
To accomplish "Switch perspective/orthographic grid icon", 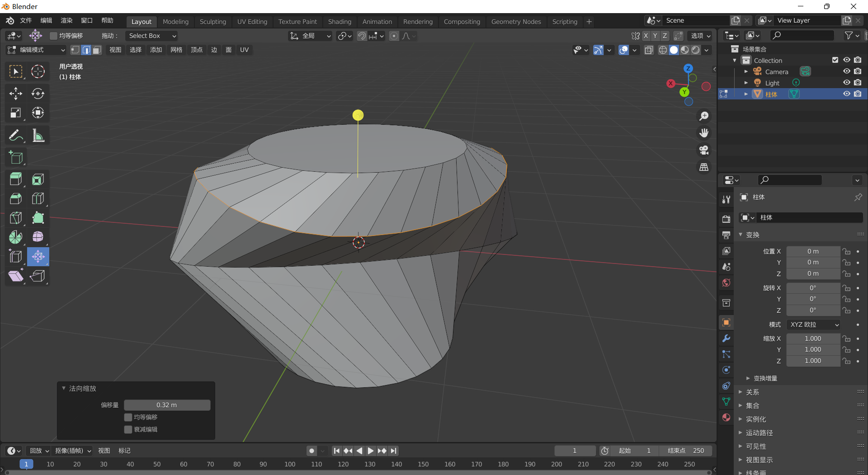I will (x=704, y=167).
